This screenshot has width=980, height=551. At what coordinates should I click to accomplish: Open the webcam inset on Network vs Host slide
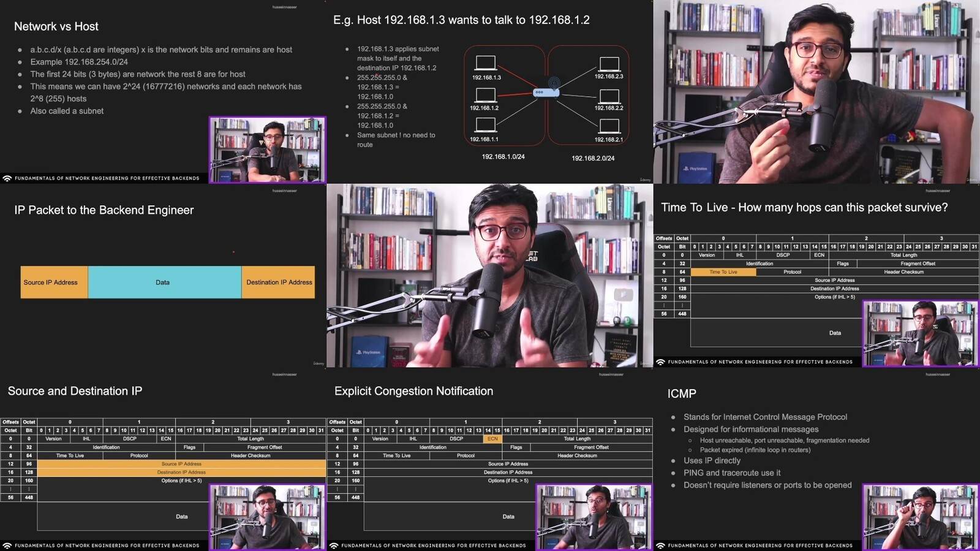tap(267, 150)
